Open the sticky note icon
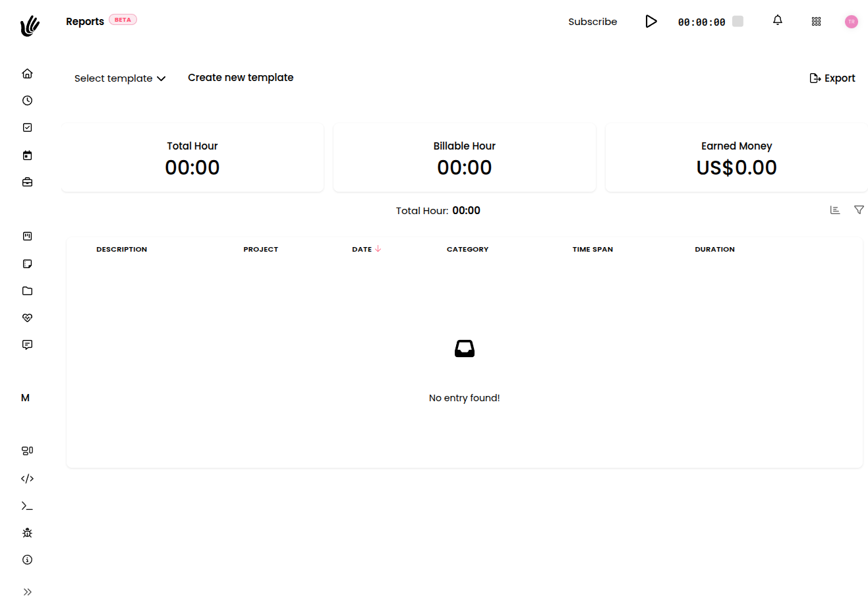 tap(27, 264)
